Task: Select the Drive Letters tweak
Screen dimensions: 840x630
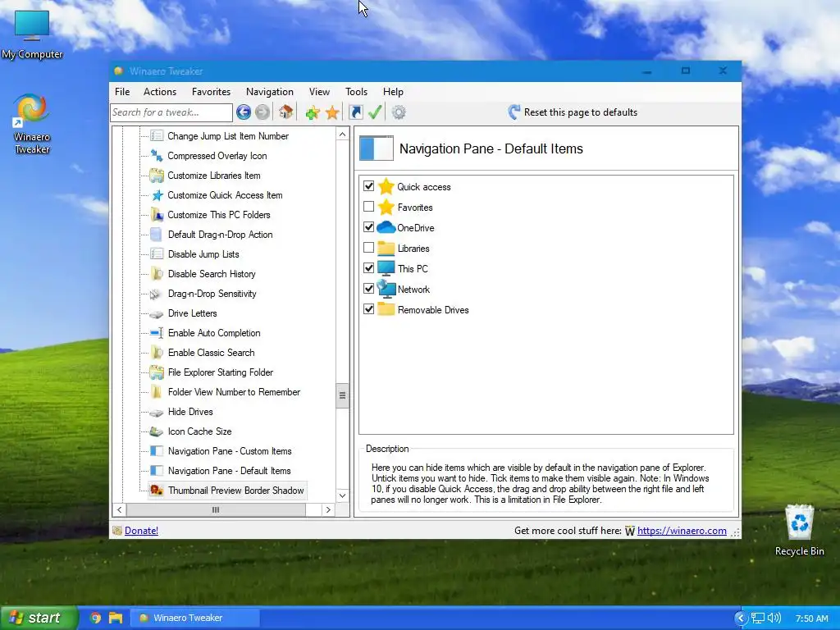Action: (x=192, y=313)
